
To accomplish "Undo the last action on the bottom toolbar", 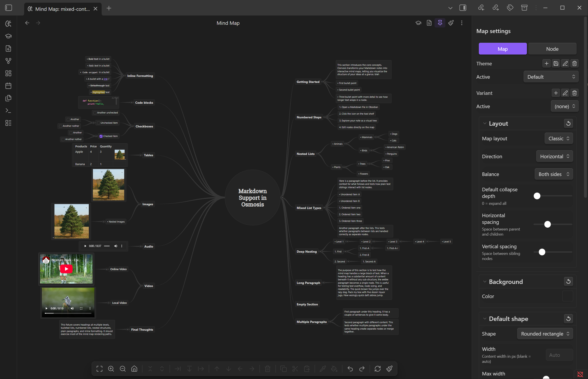I will tap(350, 369).
